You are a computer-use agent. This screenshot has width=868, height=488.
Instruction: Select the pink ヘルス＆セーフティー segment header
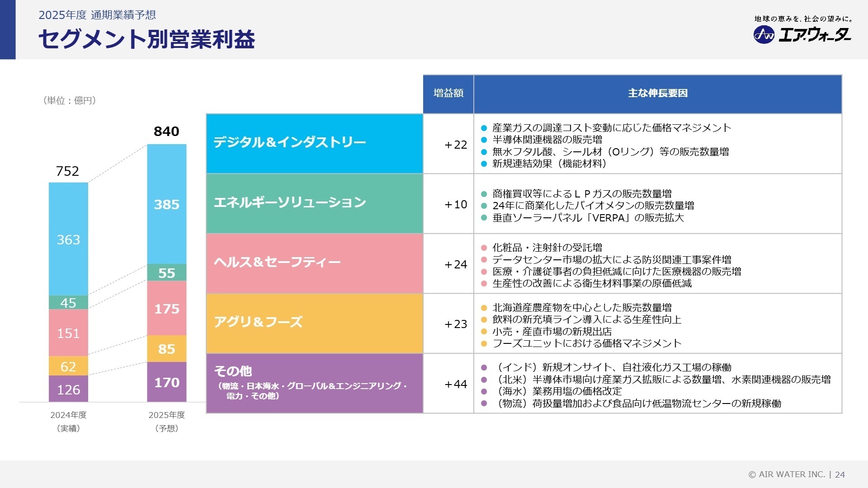[x=314, y=262]
